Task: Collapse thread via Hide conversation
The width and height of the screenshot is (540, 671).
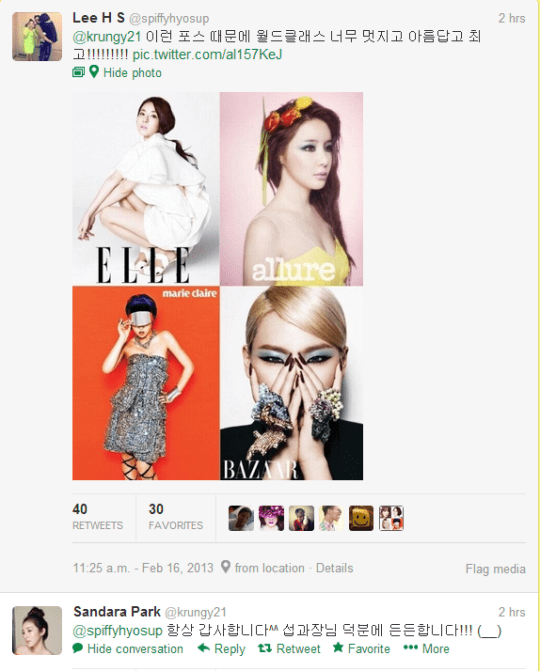Action: tap(135, 649)
